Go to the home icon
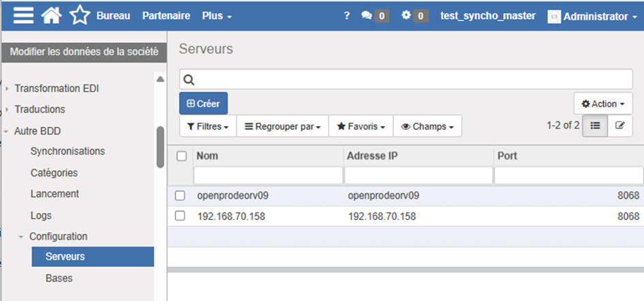The width and height of the screenshot is (644, 301). (x=52, y=16)
